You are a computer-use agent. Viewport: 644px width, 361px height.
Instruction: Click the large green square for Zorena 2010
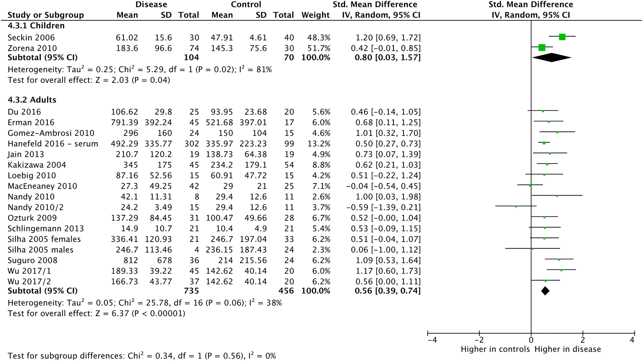(542, 48)
